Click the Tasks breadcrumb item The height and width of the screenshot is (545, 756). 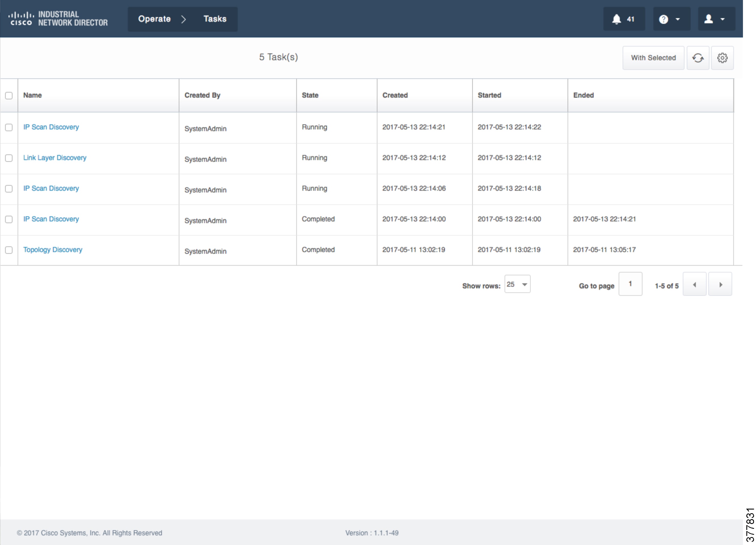215,19
